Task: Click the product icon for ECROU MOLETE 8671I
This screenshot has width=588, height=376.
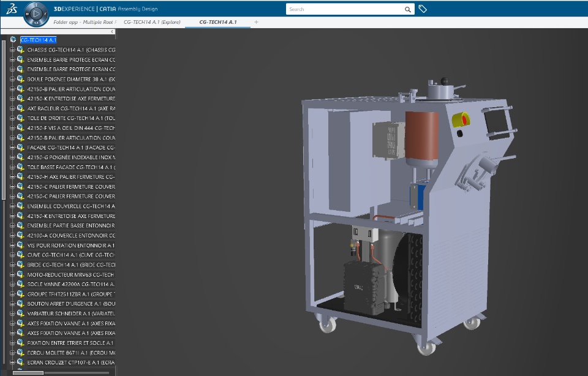Action: (21, 352)
